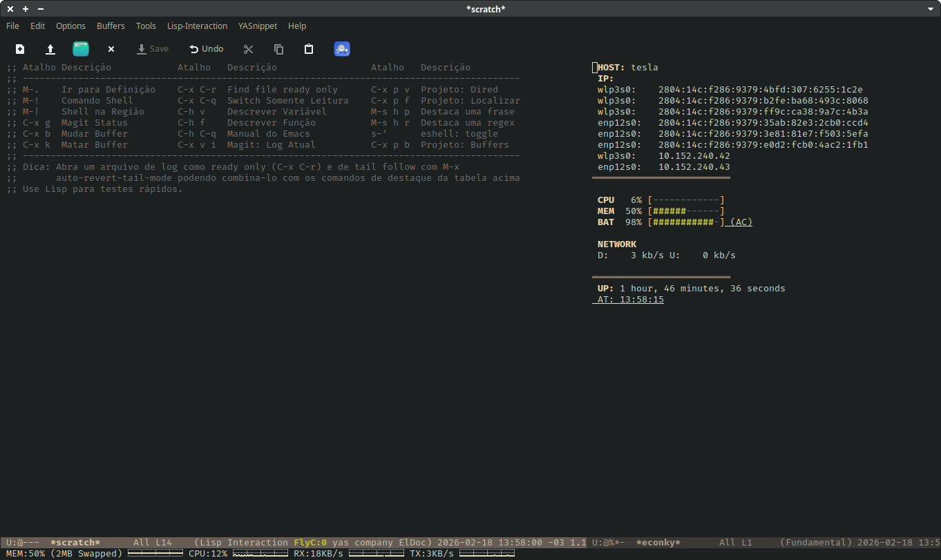Click the 'Use Lisp para testes rápidos.' line
Screen dimensions: 941x560
click(x=95, y=189)
